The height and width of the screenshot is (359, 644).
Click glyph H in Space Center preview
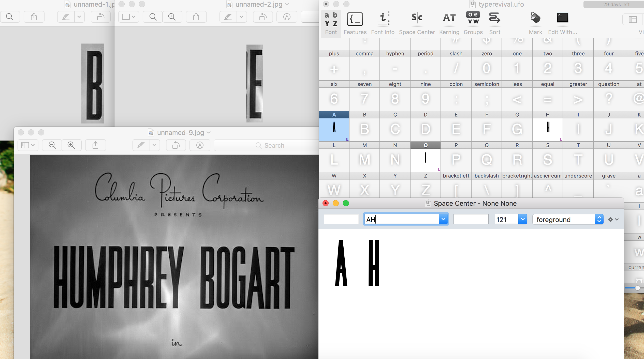[x=374, y=263]
